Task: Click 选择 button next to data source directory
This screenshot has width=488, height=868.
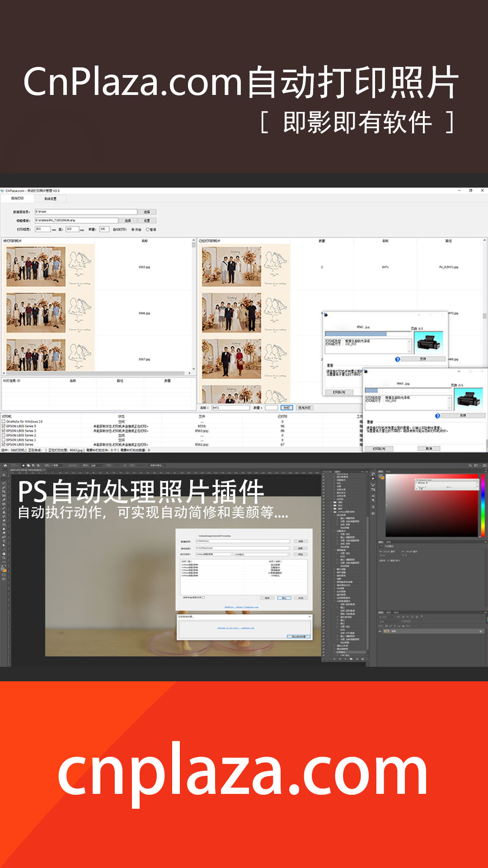Action: click(147, 212)
